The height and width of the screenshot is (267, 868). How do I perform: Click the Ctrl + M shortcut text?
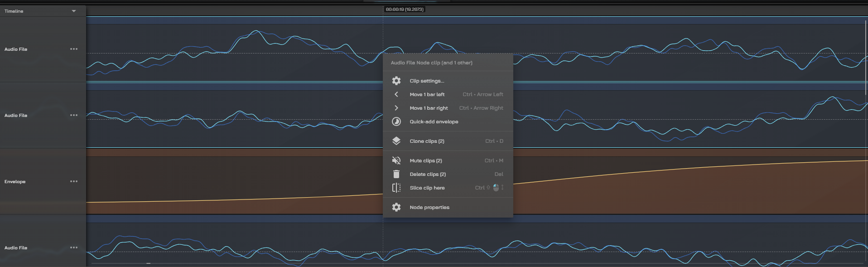coord(494,160)
